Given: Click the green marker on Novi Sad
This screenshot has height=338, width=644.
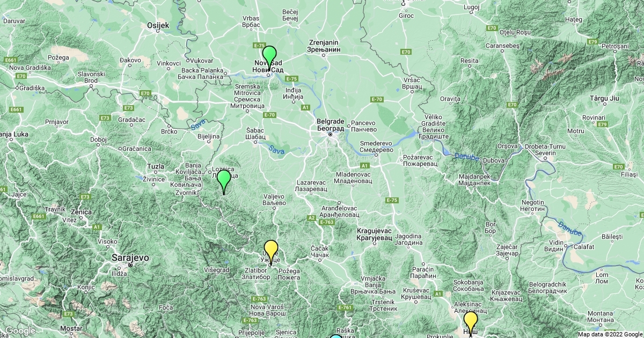Looking at the screenshot, I should (x=269, y=55).
